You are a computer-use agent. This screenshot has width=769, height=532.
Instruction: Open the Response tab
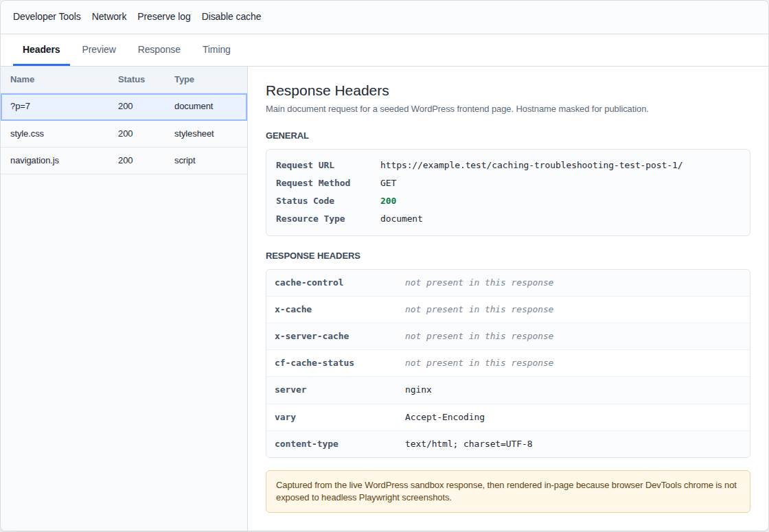[x=159, y=49]
